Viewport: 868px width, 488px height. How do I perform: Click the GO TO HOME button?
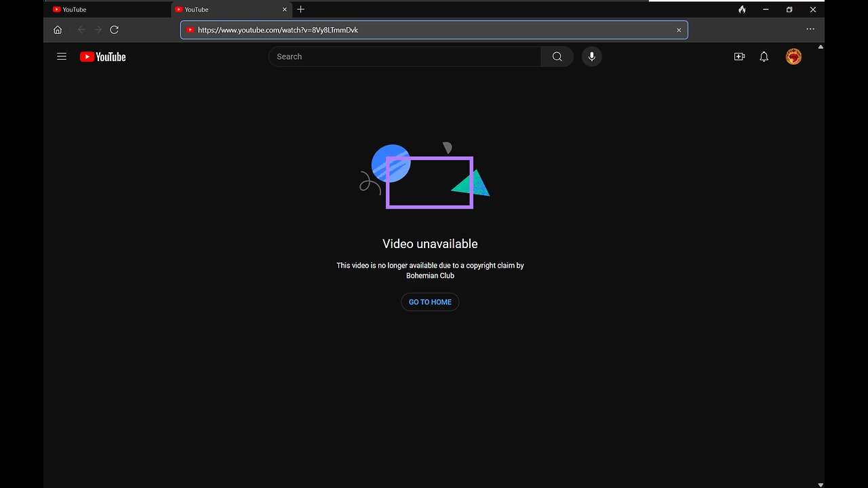coord(430,302)
